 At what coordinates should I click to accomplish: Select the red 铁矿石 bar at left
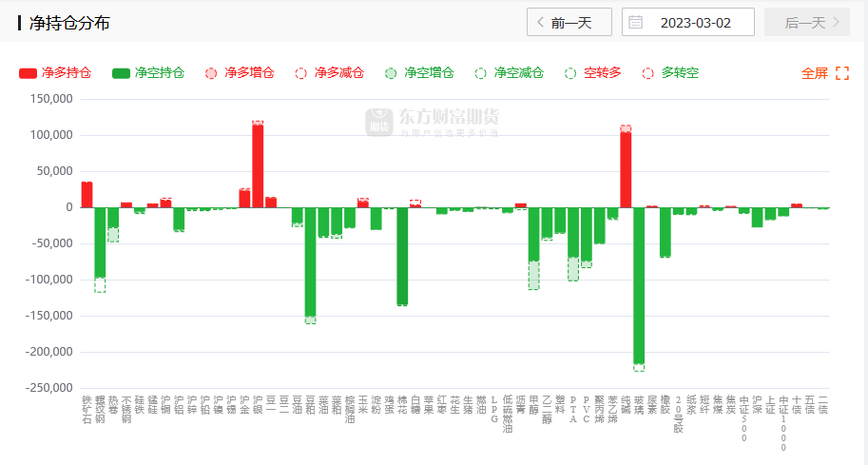coord(87,194)
